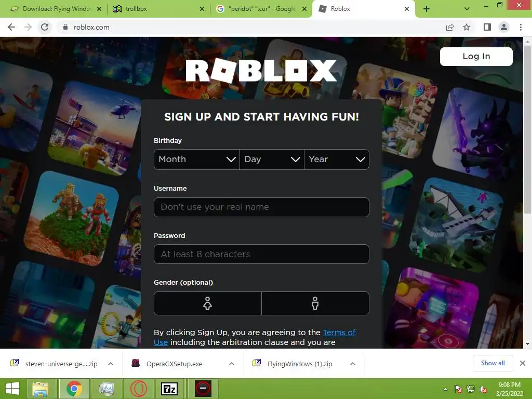Expand options for OperaGXSetup.exe download
532x399 pixels.
[232, 364]
